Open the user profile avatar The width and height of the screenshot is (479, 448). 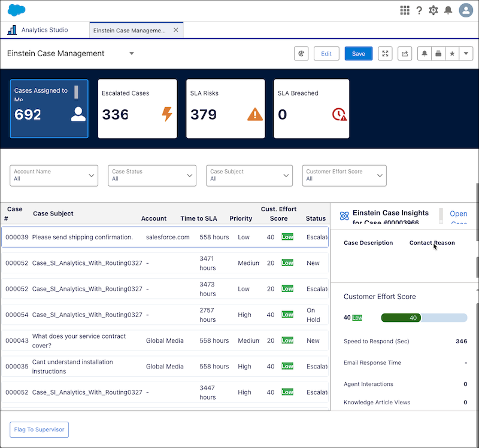click(466, 10)
